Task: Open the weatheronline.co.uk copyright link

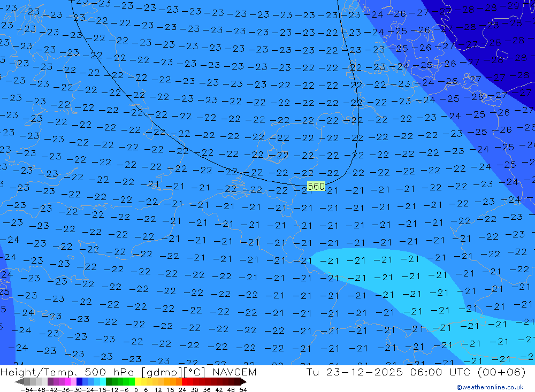Action: pos(490,387)
